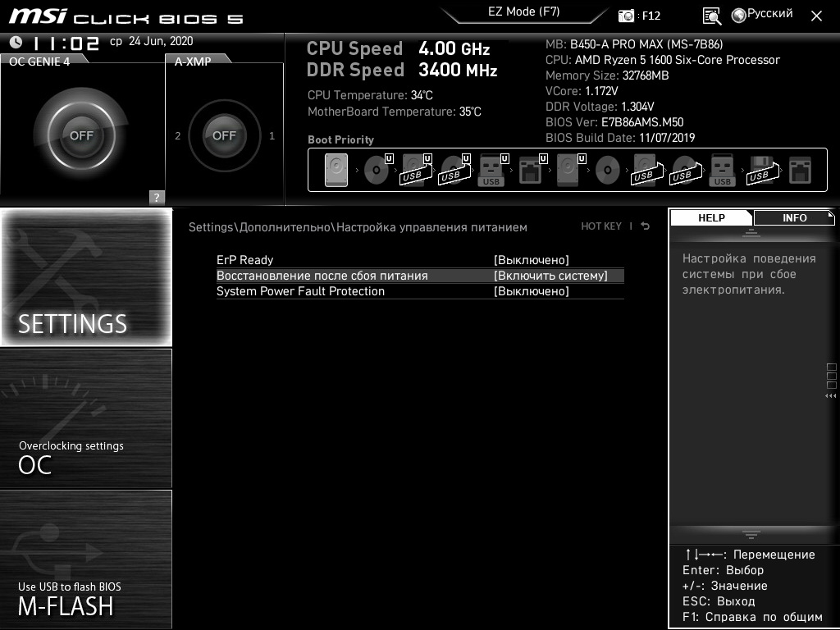The height and width of the screenshot is (630, 840).
Task: Click the MB: B450-A PRO MAX line
Action: [x=634, y=44]
